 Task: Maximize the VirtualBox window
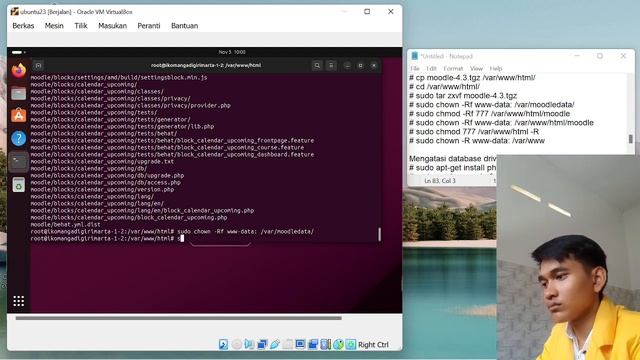(x=367, y=11)
